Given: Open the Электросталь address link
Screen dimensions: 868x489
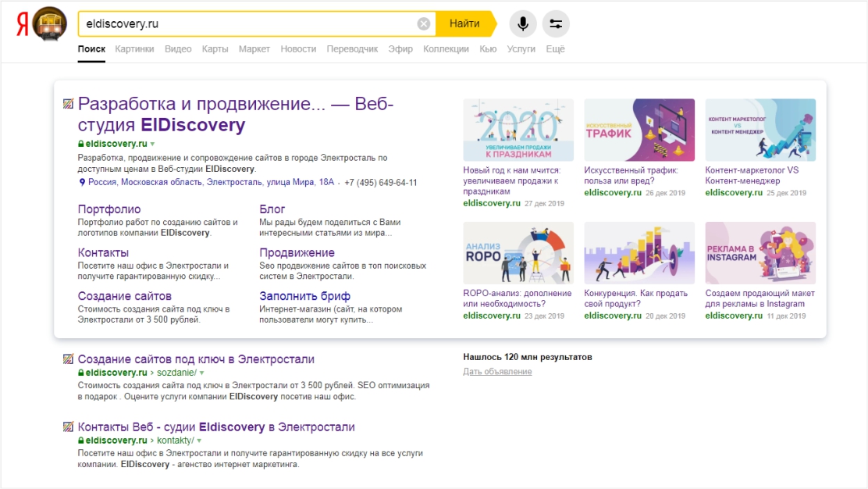Looking at the screenshot, I should click(211, 182).
